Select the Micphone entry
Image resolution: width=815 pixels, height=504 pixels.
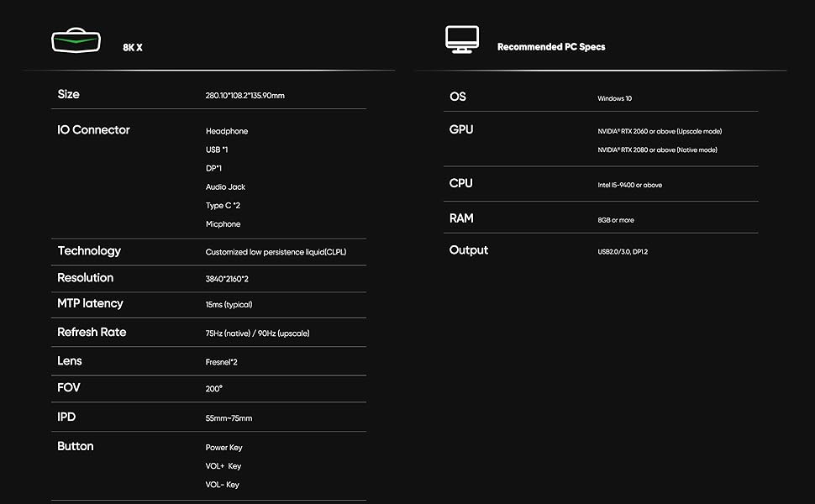(x=223, y=224)
